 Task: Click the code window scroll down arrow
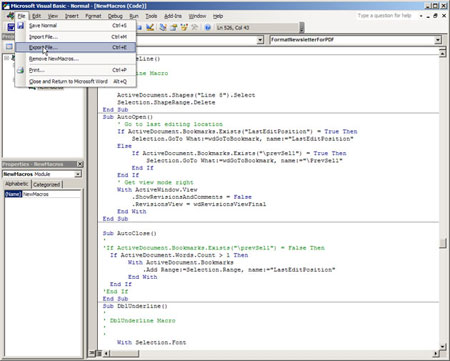pyautogui.click(x=443, y=347)
